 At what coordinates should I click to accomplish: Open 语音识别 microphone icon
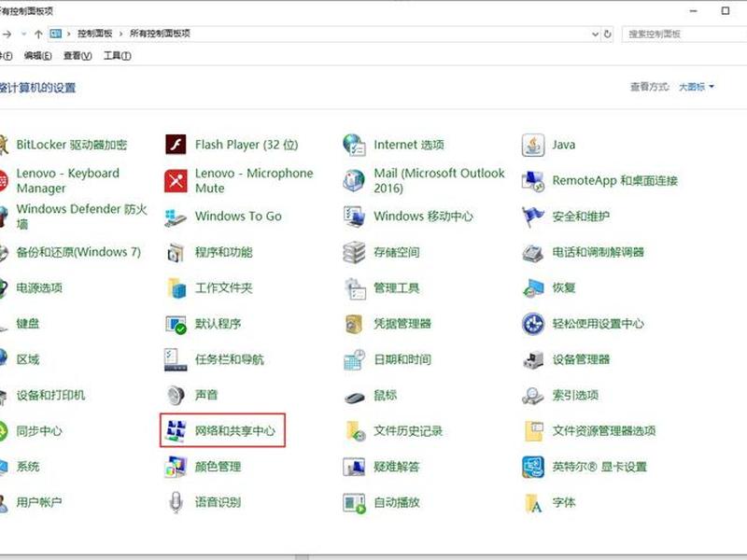coord(176,502)
